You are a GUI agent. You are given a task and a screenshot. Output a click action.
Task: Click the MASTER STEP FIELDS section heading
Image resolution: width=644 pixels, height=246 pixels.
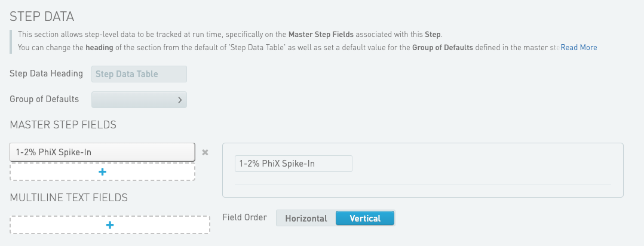tap(63, 125)
